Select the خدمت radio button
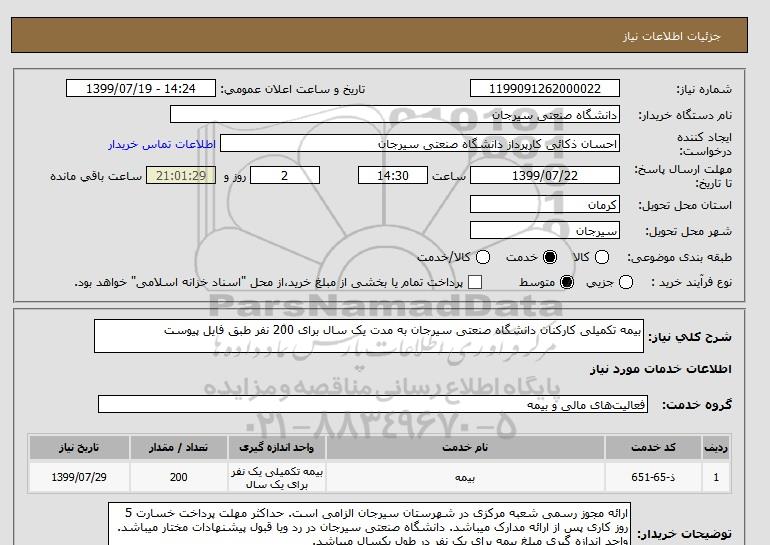This screenshot has height=545, width=770. 550,257
